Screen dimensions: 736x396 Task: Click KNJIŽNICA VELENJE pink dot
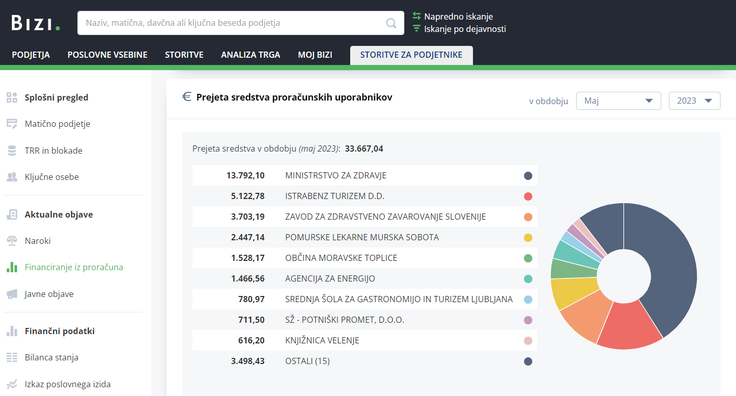(528, 341)
